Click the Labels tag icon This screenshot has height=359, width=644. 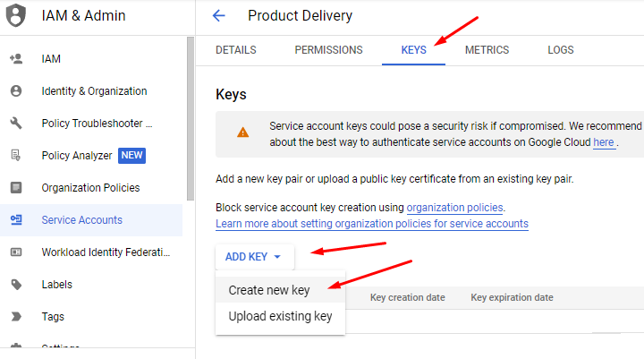16,284
